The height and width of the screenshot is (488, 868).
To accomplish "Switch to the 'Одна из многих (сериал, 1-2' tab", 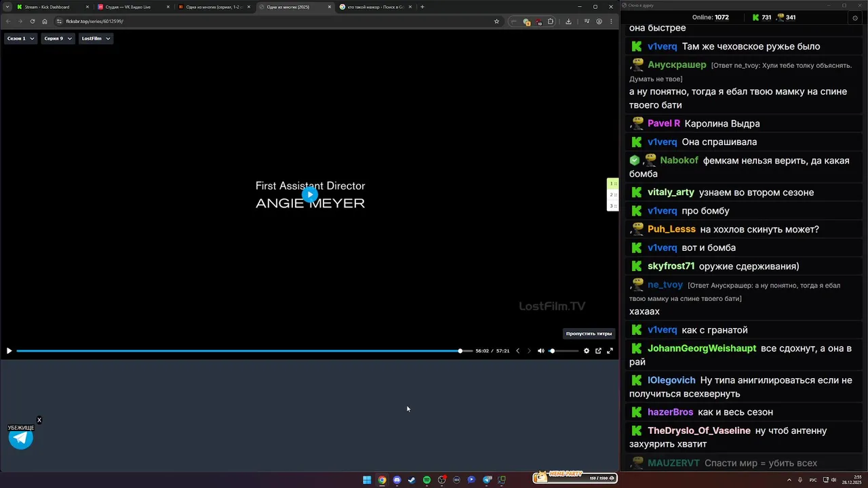I will tap(214, 7).
